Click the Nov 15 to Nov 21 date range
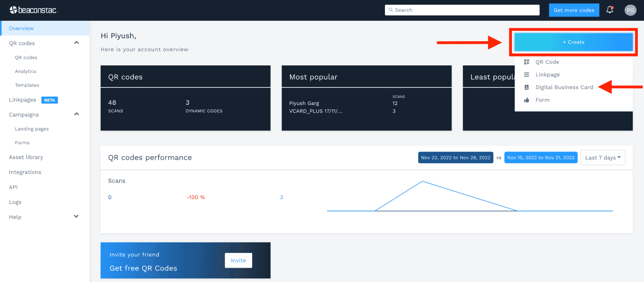Screen dimensions: 644x282 click(541, 158)
